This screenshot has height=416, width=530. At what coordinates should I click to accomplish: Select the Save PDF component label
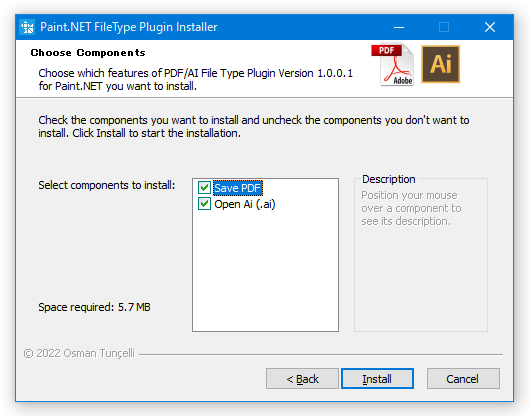[238, 188]
